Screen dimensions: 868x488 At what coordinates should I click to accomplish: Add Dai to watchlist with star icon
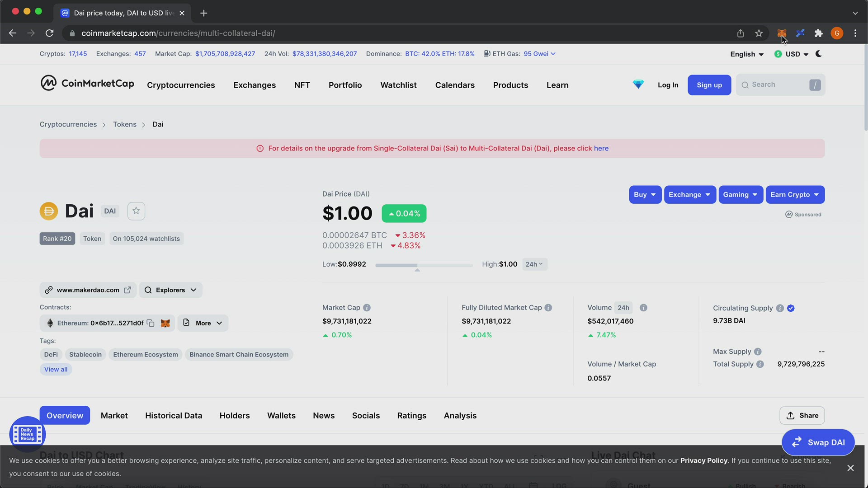[136, 211]
